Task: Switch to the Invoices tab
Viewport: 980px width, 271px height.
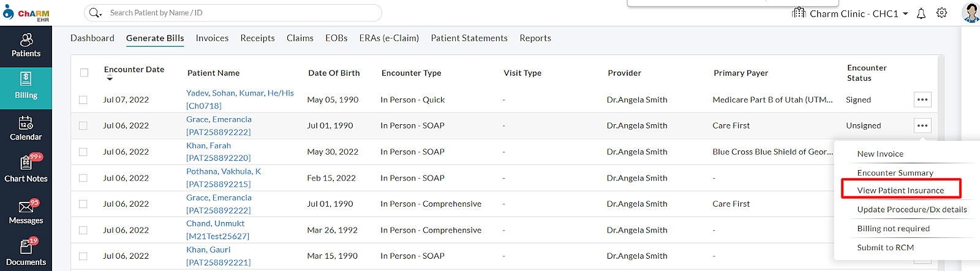Action: [x=212, y=38]
